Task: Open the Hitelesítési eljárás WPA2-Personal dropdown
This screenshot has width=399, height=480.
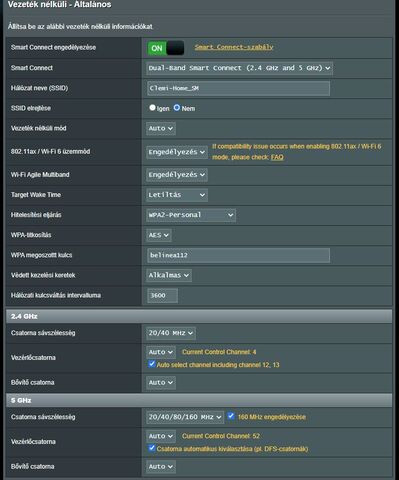Action: [x=191, y=215]
